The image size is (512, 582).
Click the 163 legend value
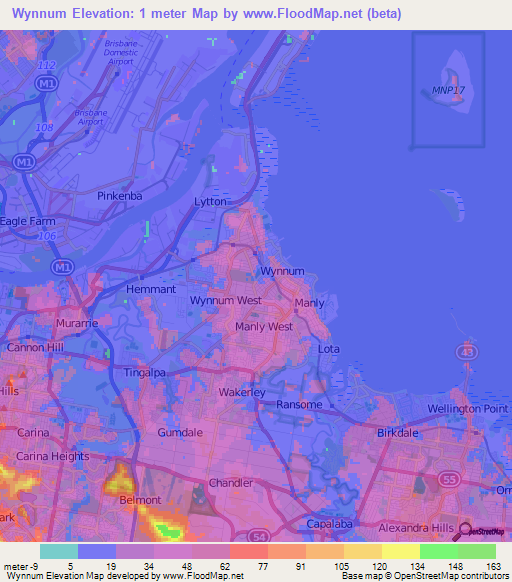[493, 566]
